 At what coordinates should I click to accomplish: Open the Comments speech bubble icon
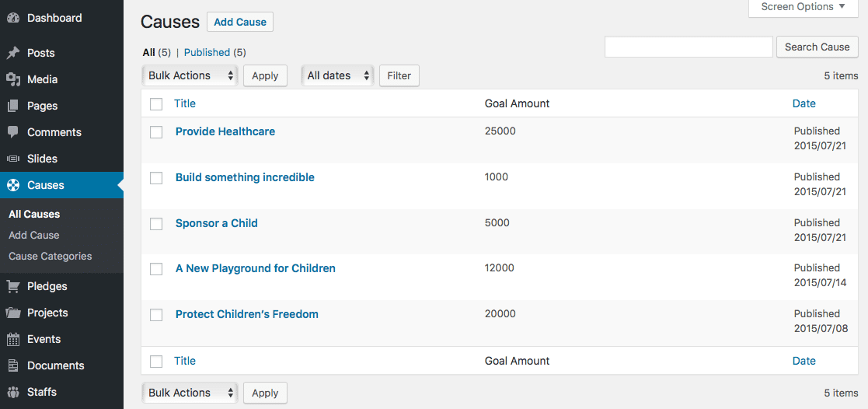point(13,132)
